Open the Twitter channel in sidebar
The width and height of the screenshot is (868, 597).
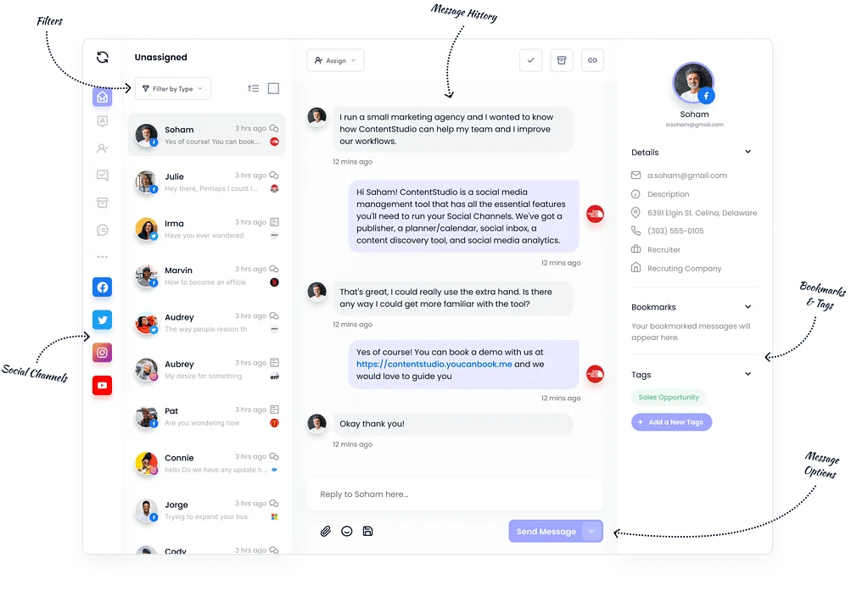tap(103, 320)
